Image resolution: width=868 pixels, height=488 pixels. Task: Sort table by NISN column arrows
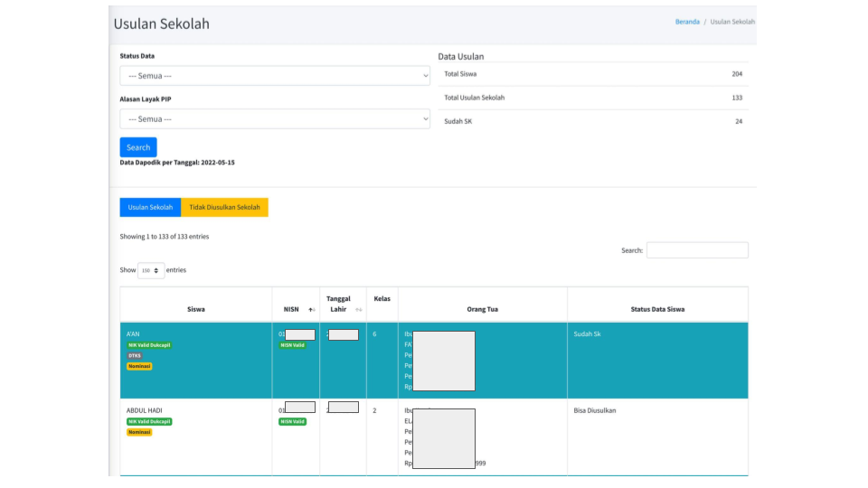[x=312, y=310]
